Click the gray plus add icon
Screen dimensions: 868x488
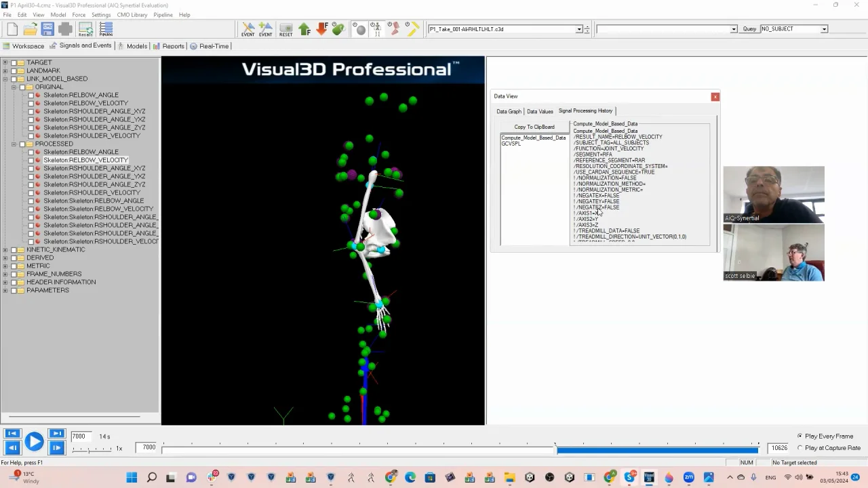pyautogui.click(x=65, y=29)
